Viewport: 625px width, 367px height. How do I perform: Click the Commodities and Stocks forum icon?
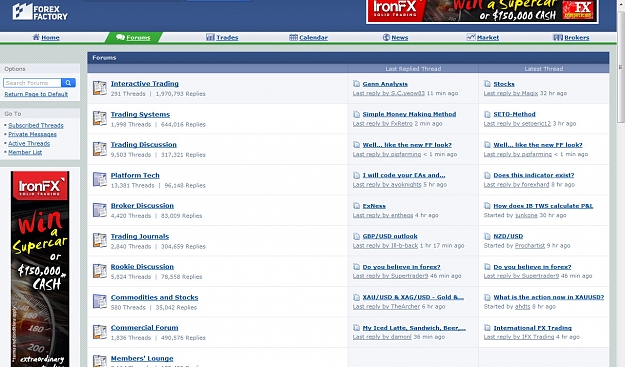[100, 301]
